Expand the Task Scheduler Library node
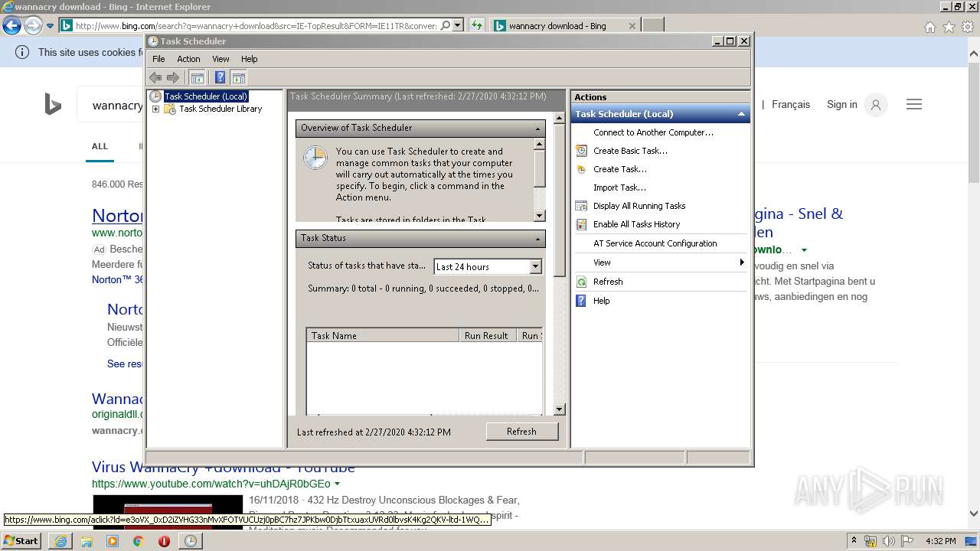The height and width of the screenshot is (551, 980). (x=155, y=109)
